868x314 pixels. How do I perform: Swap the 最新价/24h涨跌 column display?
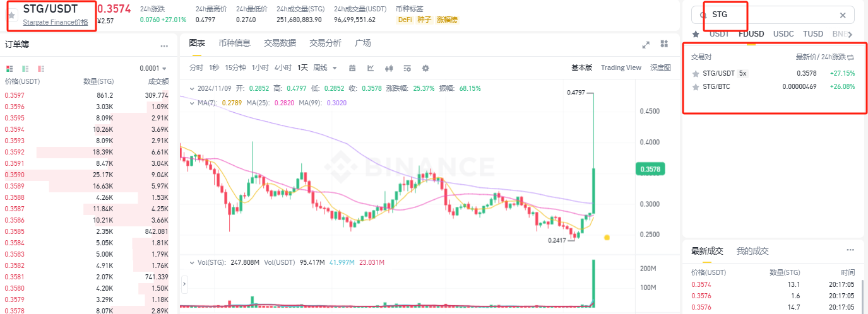850,57
